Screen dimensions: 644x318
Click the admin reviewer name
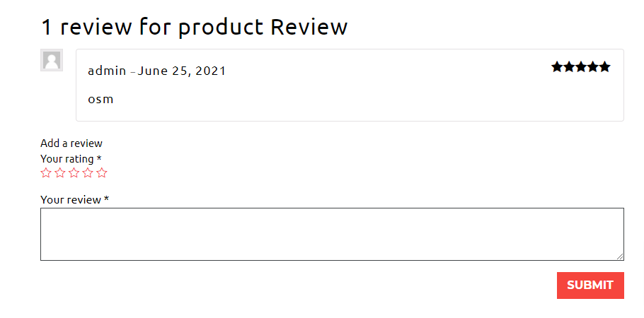click(x=107, y=71)
